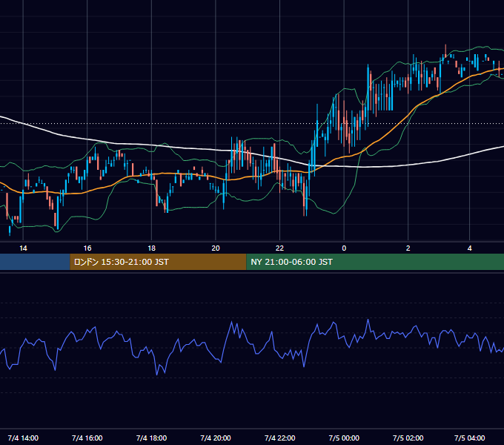Select the NY 21:00-06:00 JST session bar

(x=375, y=262)
